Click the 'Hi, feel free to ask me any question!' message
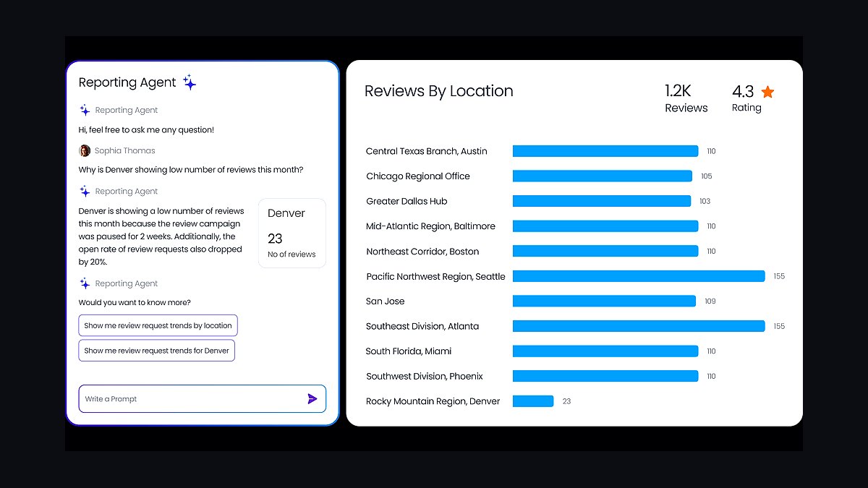Screen dimensions: 868x488 [x=146, y=130]
